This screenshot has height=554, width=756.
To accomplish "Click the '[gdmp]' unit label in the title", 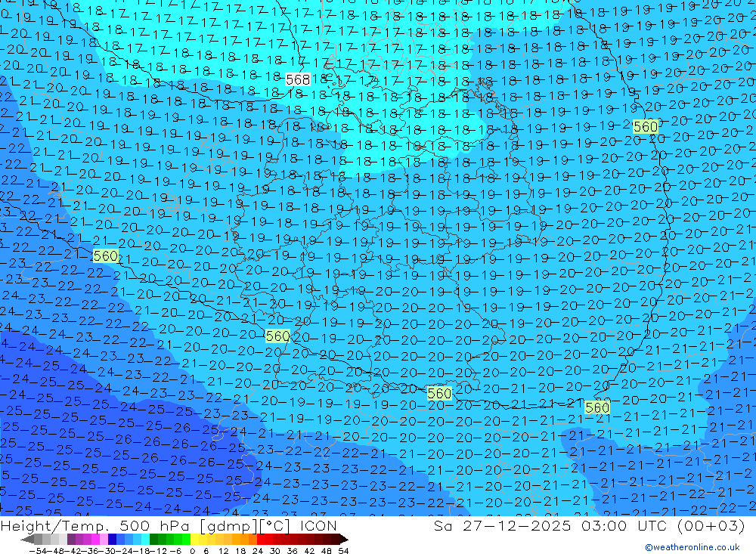I will (x=229, y=525).
